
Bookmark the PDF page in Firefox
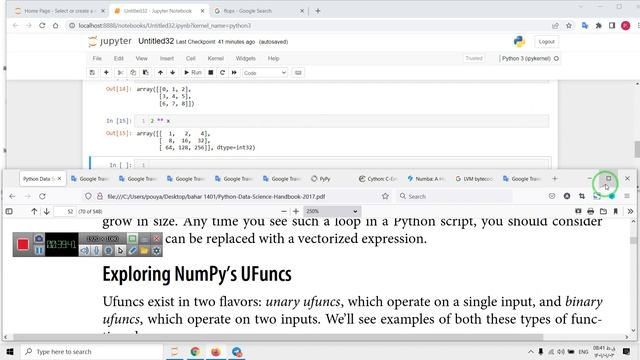[385, 196]
